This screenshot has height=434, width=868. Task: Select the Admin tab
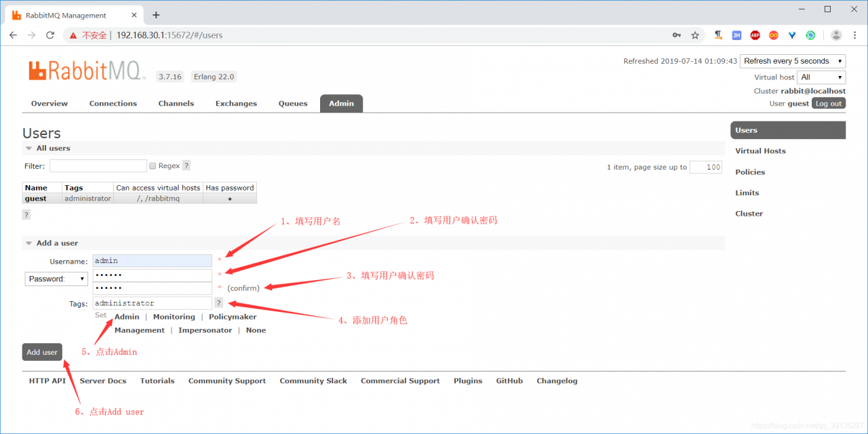click(x=341, y=104)
